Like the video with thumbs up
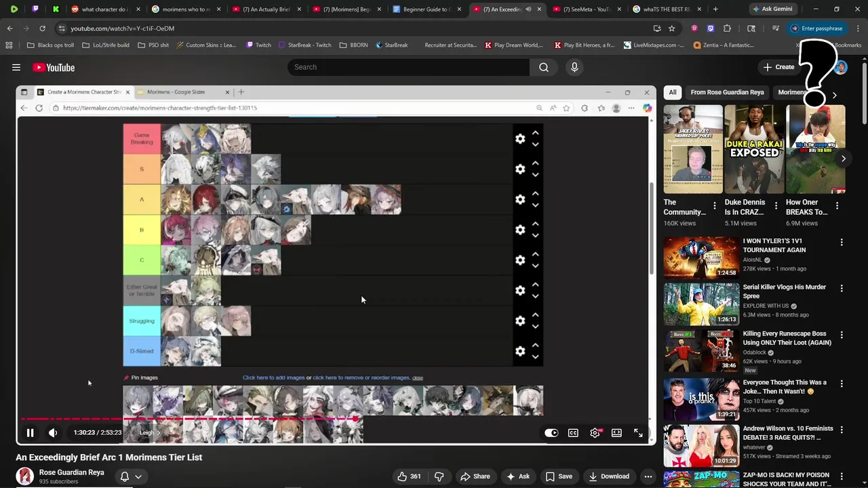The image size is (868, 488). pos(409,476)
